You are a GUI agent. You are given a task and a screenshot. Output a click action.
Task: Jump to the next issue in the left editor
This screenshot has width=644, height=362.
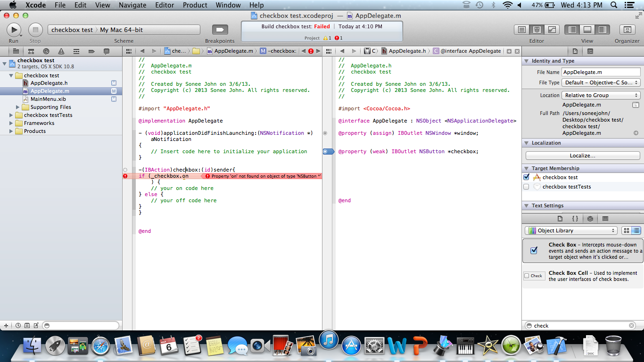click(318, 51)
